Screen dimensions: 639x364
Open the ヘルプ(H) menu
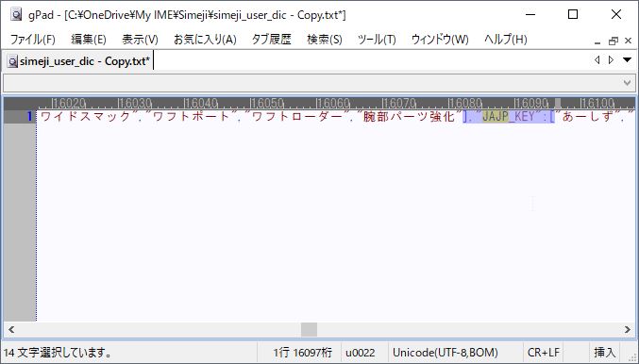tap(505, 40)
